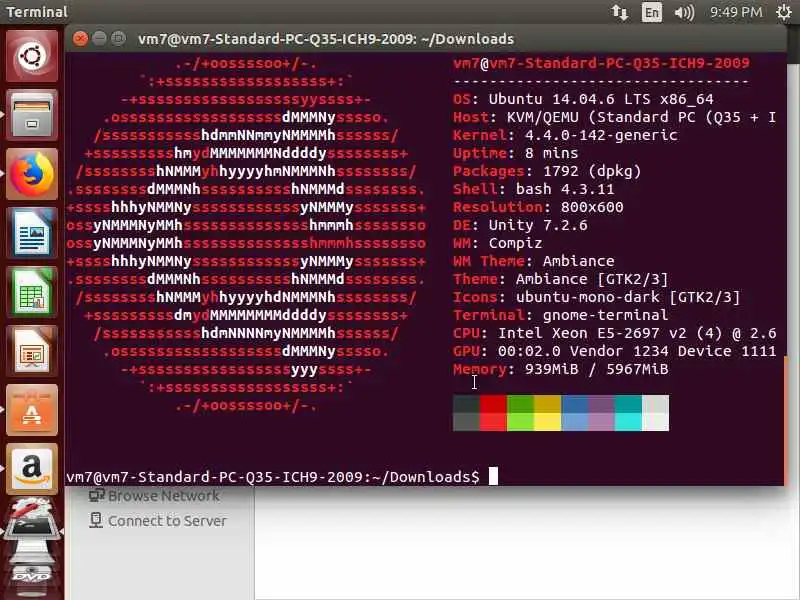Image resolution: width=800 pixels, height=600 pixels.
Task: Open Ubuntu Software Center icon
Action: coord(32,411)
